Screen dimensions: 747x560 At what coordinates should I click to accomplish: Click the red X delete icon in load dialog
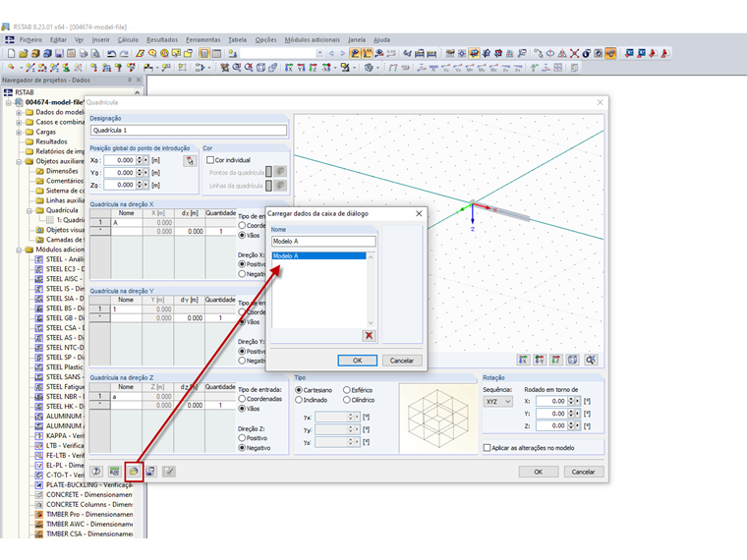pyautogui.click(x=369, y=336)
